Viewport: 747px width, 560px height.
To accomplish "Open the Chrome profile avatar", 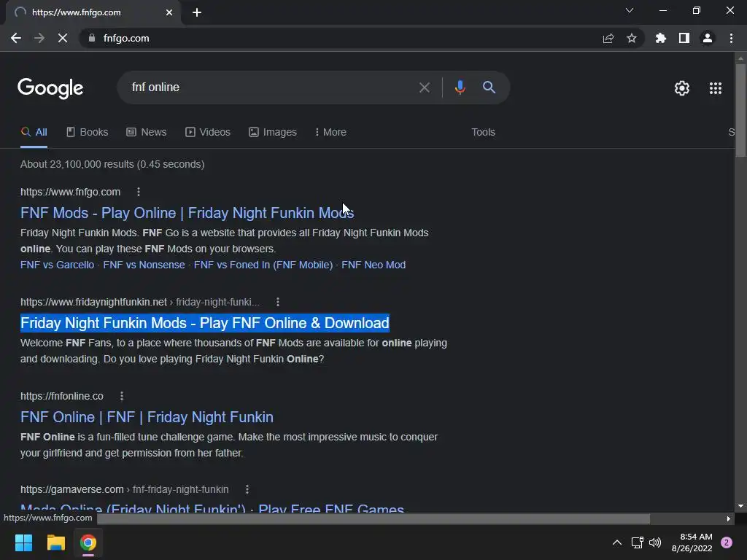I will [708, 38].
